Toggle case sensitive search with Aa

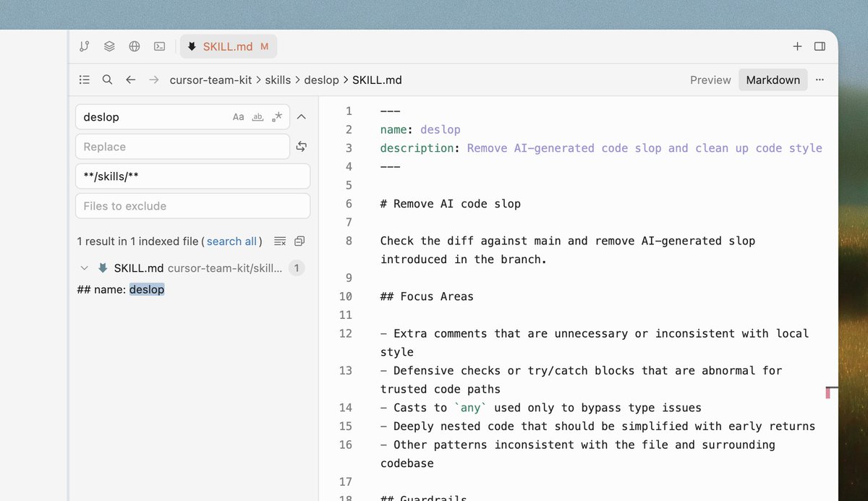tap(239, 116)
